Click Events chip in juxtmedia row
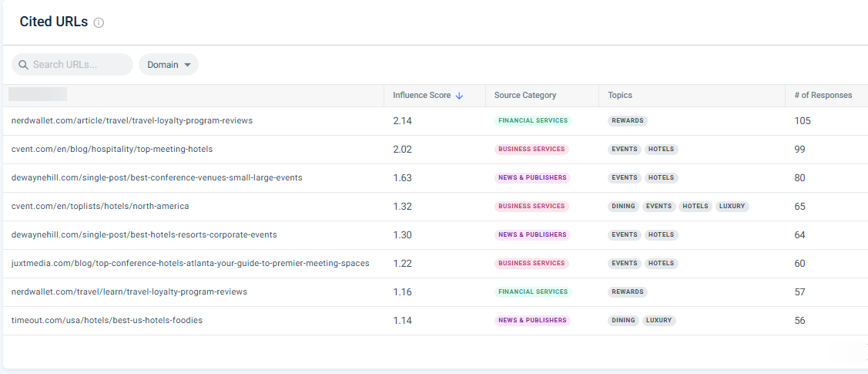 coord(625,263)
